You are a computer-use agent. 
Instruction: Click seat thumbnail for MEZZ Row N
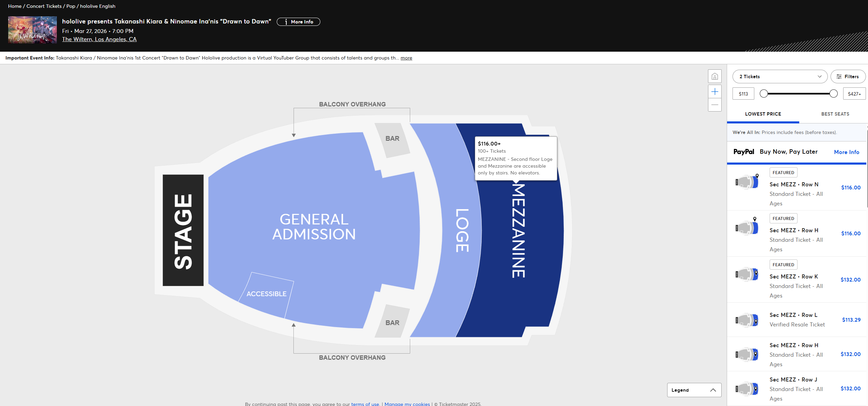747,182
